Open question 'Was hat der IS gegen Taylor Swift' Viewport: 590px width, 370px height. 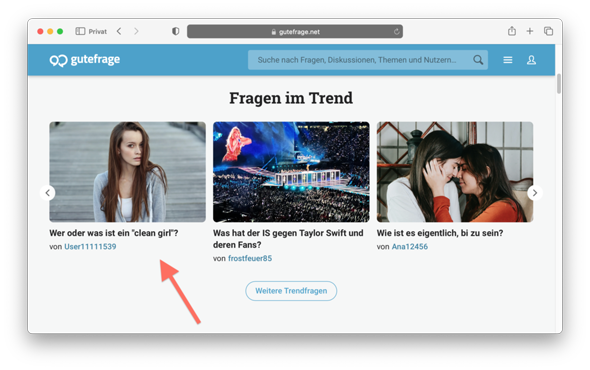point(288,239)
